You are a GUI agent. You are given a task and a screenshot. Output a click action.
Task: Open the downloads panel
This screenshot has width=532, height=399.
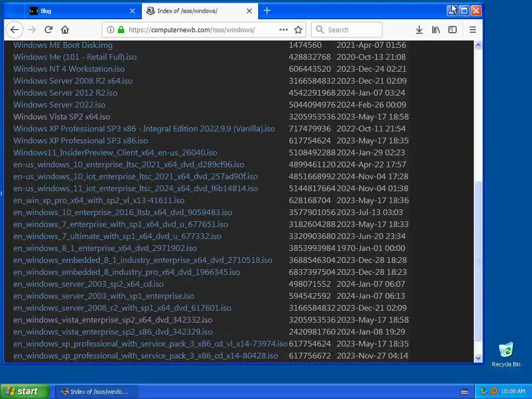point(419,30)
